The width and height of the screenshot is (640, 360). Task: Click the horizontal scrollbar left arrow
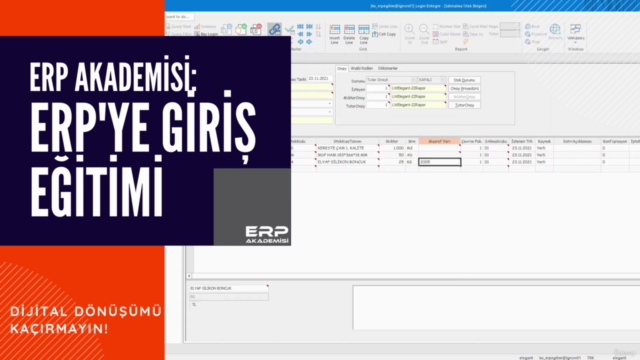[x=189, y=276]
